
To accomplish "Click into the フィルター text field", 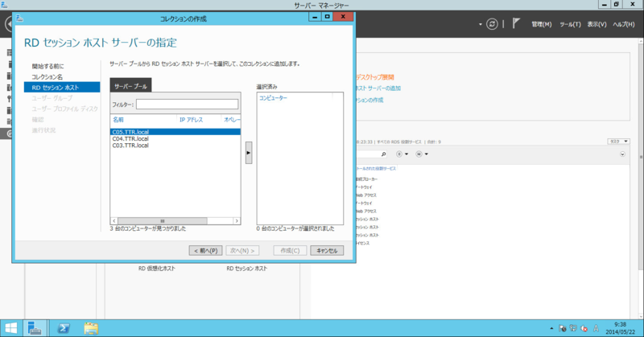I will 187,105.
